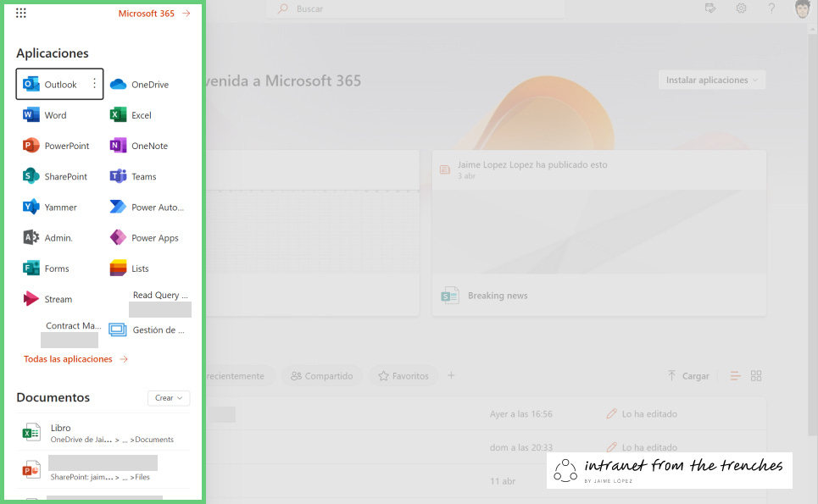Launch the Yammer app
The height and width of the screenshot is (504, 818).
[50, 208]
